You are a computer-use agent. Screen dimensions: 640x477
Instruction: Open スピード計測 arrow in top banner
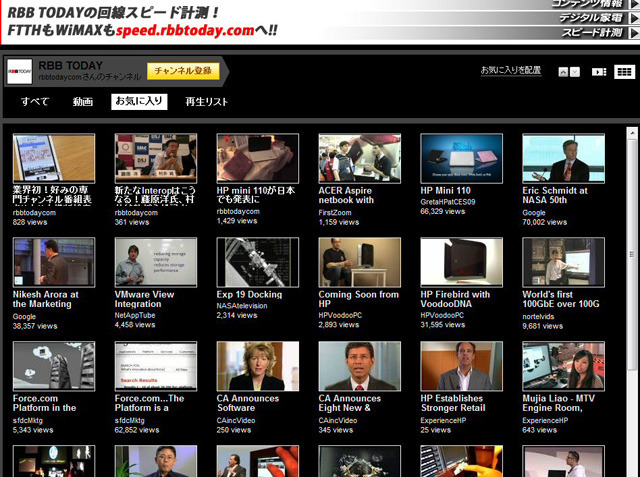tap(635, 33)
